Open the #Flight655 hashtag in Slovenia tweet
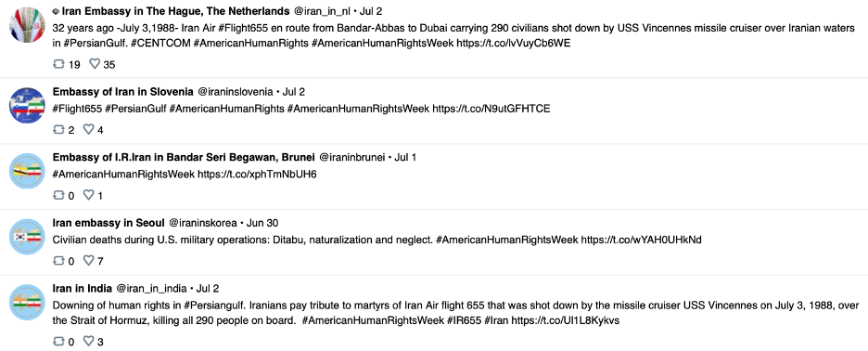Screen dimensions: 868x351 [78, 109]
